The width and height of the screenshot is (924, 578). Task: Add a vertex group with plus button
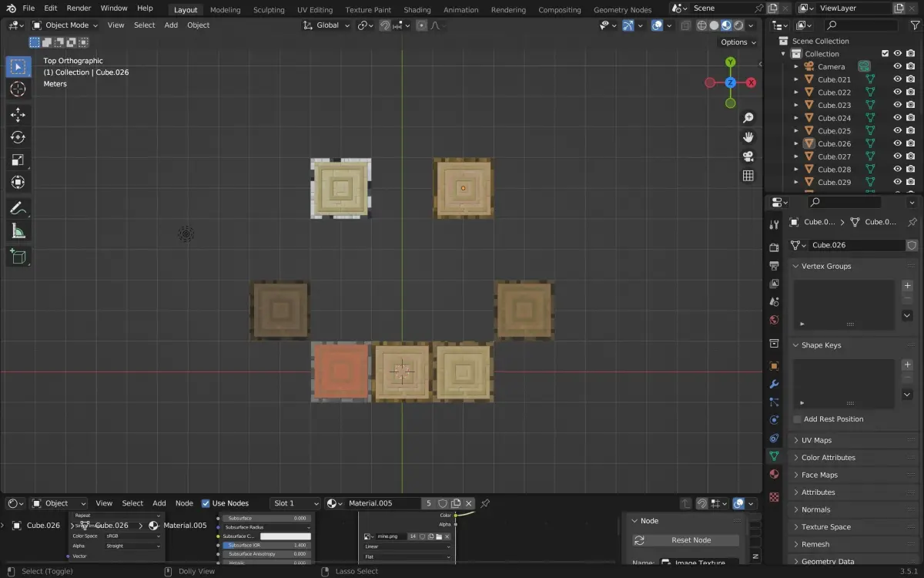[x=907, y=286]
